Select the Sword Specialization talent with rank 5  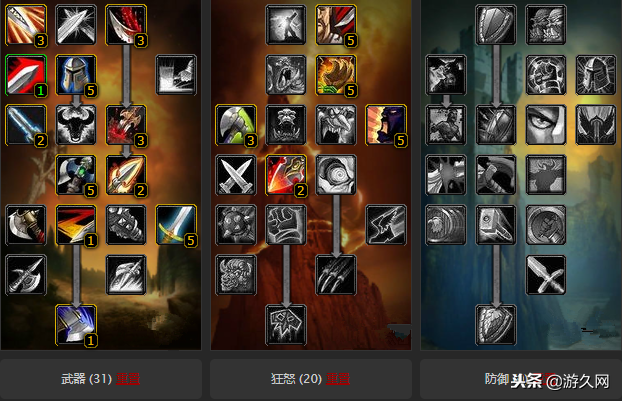tap(176, 225)
